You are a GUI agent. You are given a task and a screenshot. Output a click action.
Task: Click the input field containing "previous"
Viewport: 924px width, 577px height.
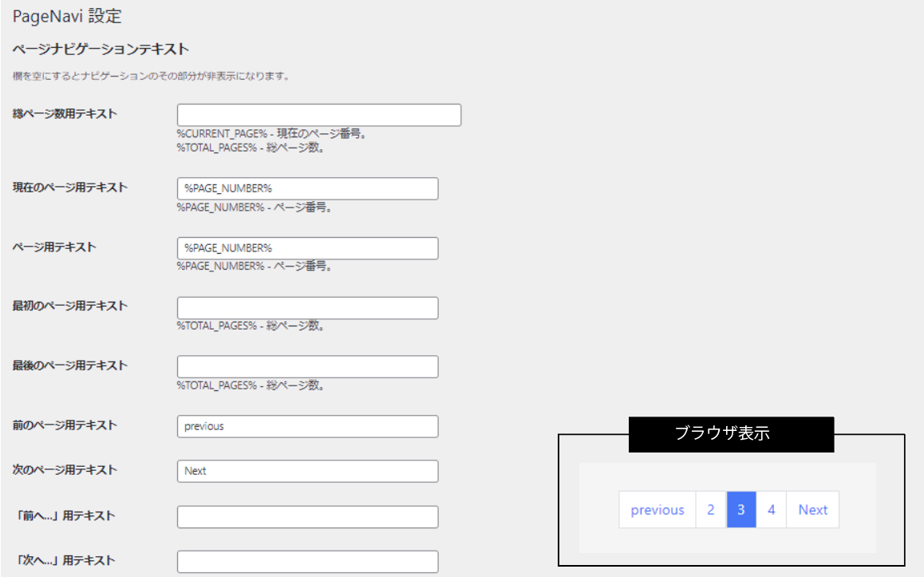307,426
